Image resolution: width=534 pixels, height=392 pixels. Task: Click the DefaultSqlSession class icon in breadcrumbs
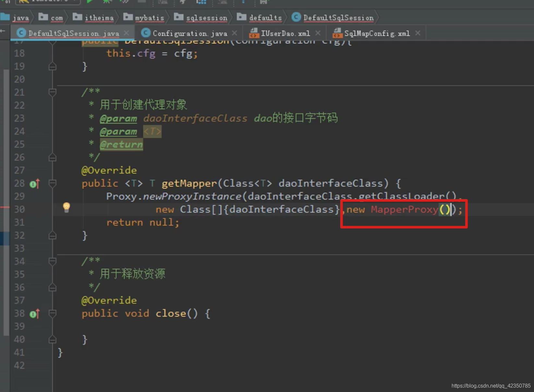click(x=296, y=17)
